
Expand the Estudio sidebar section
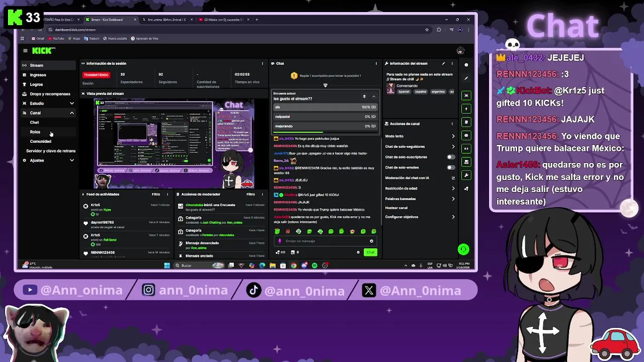pyautogui.click(x=71, y=104)
